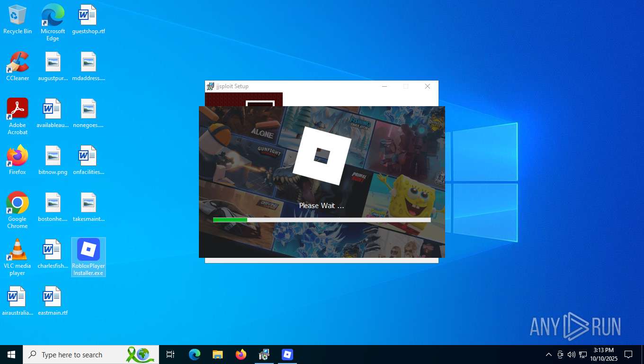Select takesmaint... image file

coord(89,207)
